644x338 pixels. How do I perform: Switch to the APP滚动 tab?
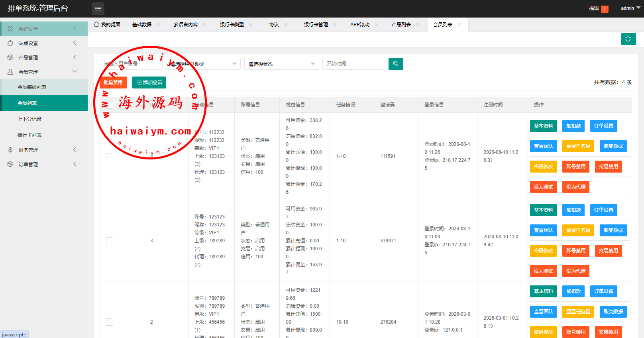360,25
